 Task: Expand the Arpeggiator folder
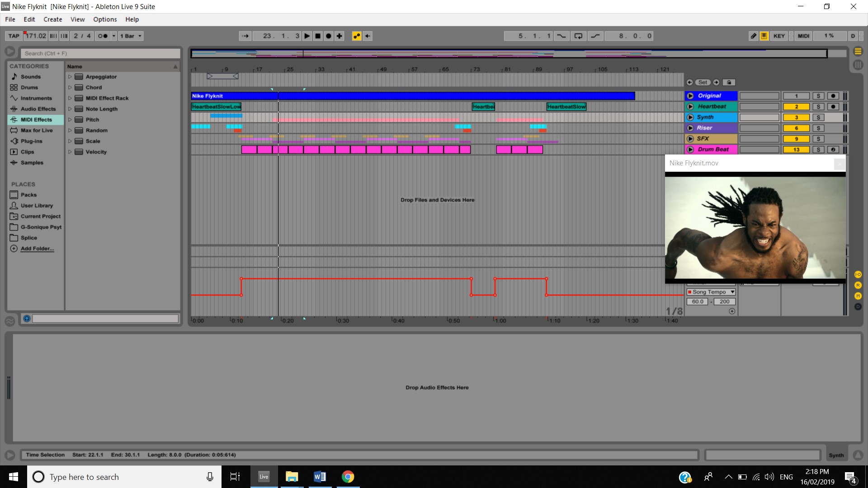[x=70, y=77]
